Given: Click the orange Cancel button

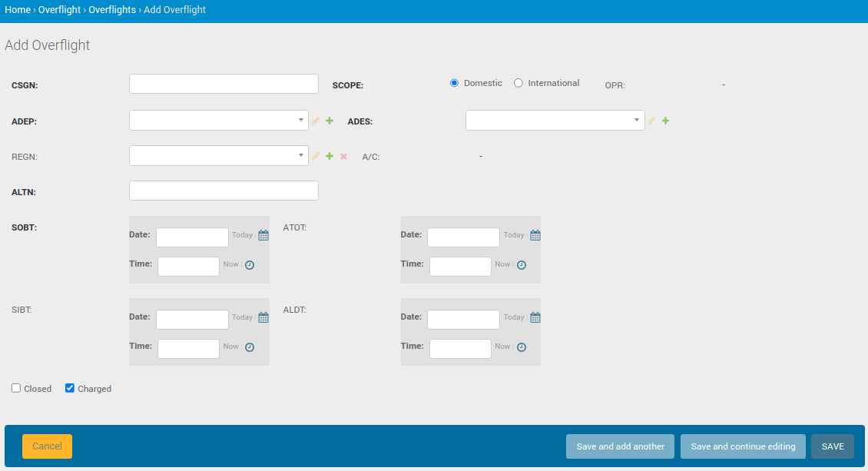Looking at the screenshot, I should [x=47, y=446].
